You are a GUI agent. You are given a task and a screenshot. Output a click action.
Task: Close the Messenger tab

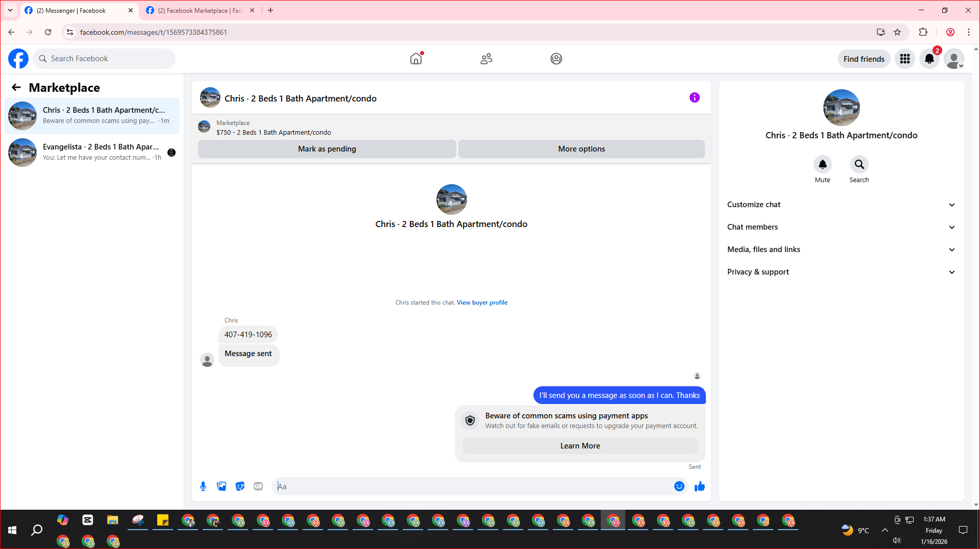pos(131,10)
